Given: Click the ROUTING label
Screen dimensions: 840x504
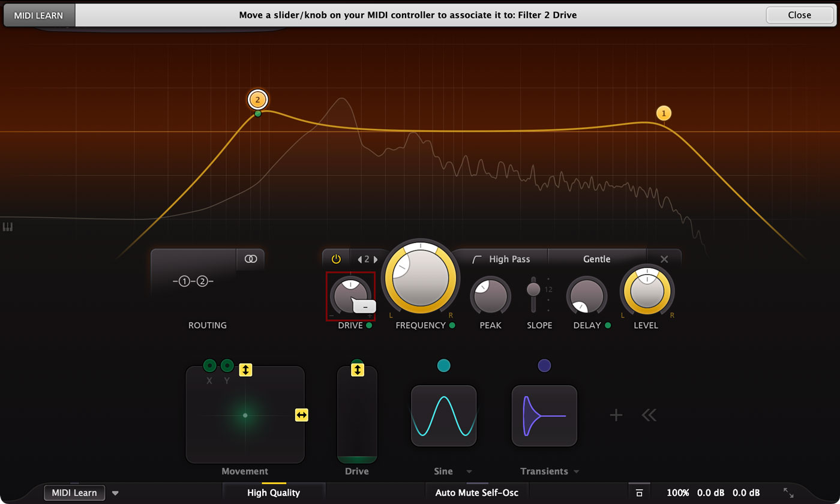Looking at the screenshot, I should click(208, 325).
